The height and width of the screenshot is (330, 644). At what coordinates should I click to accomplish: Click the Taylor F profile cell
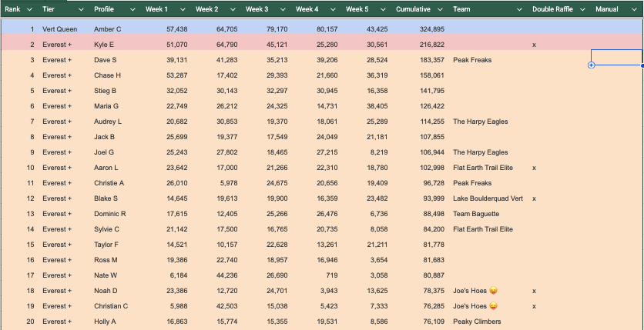point(106,245)
